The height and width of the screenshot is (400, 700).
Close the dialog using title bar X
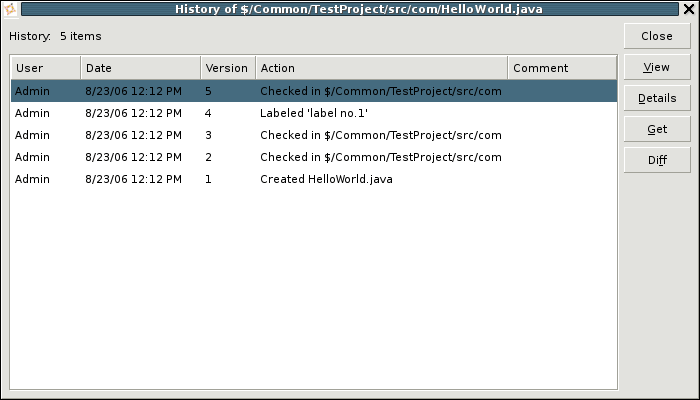click(689, 9)
